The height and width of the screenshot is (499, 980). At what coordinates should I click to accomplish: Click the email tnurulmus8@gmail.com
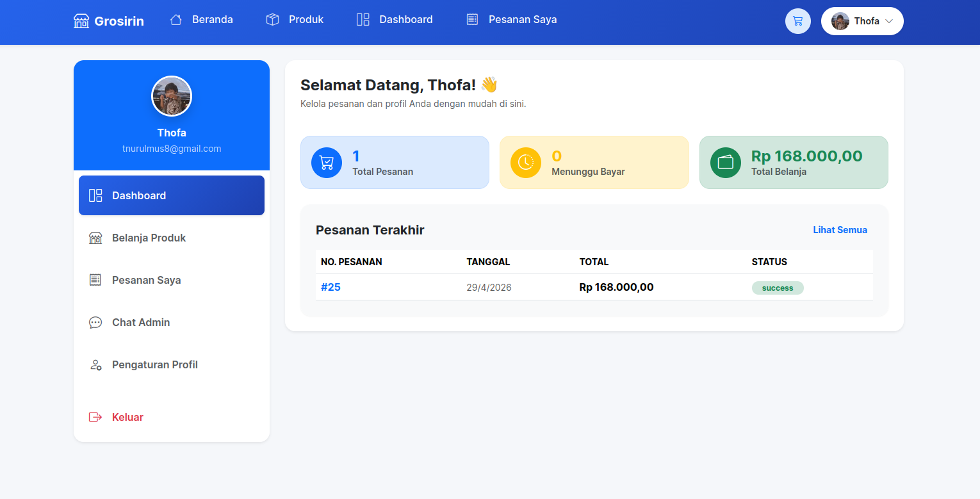coord(172,149)
